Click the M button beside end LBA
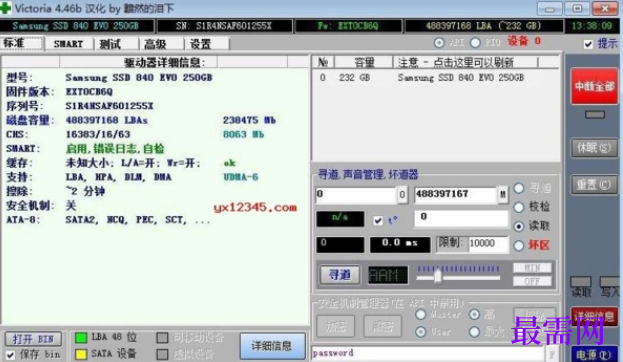The width and height of the screenshot is (623, 362). point(503,195)
